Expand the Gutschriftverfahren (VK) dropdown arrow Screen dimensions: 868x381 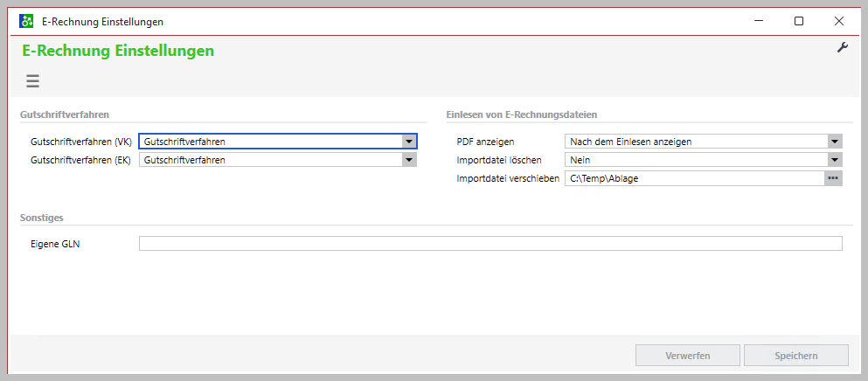408,142
